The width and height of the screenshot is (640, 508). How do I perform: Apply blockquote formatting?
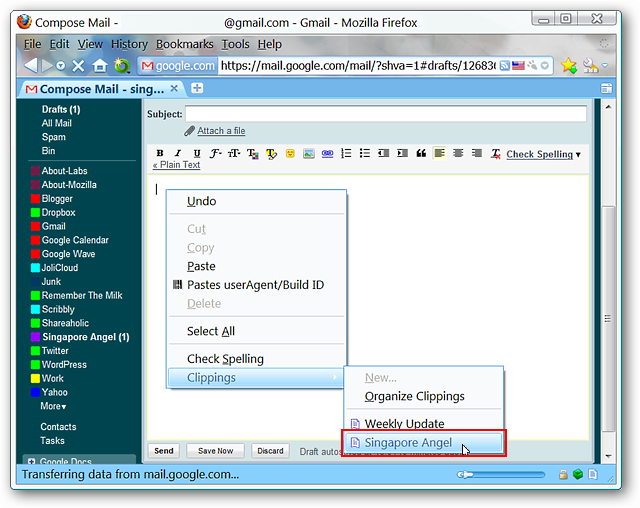point(421,153)
